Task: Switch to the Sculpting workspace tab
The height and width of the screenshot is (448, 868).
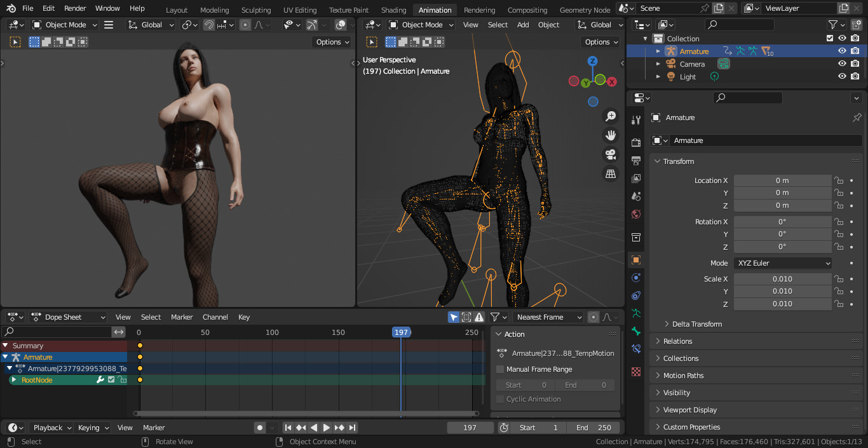Action: pyautogui.click(x=256, y=10)
